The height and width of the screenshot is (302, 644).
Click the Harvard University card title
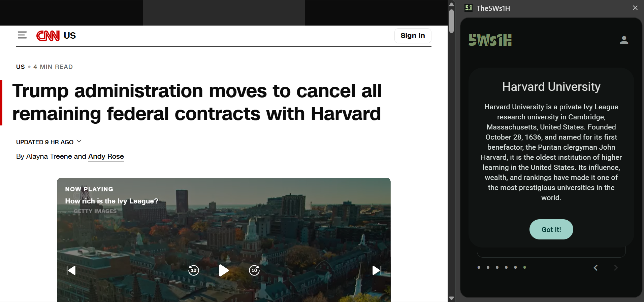pos(551,87)
